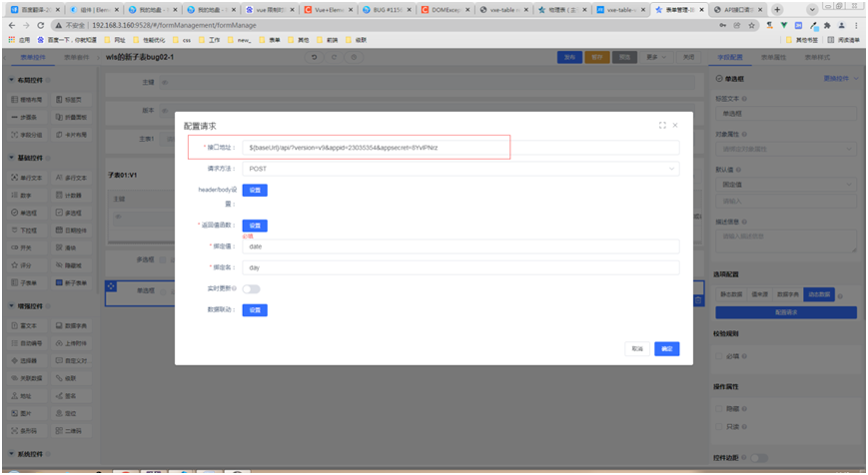Open a new browser tab with the plus icon

(x=778, y=9)
